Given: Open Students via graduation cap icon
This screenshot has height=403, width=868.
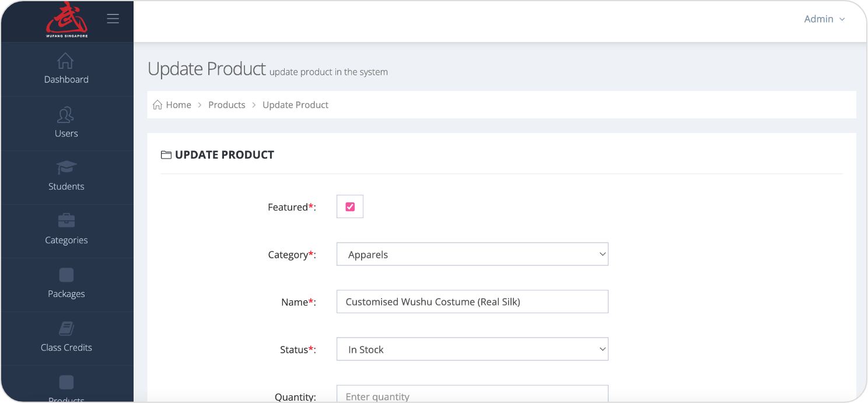Looking at the screenshot, I should (66, 167).
